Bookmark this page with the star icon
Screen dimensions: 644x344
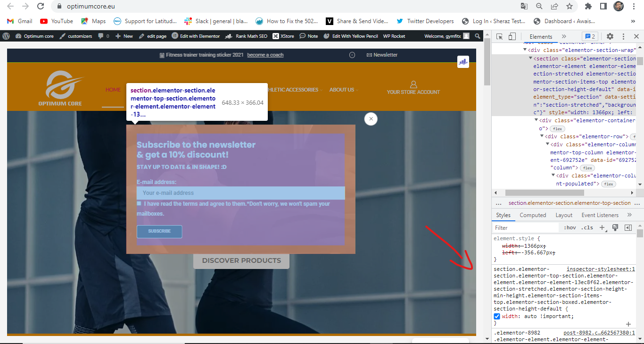click(570, 7)
